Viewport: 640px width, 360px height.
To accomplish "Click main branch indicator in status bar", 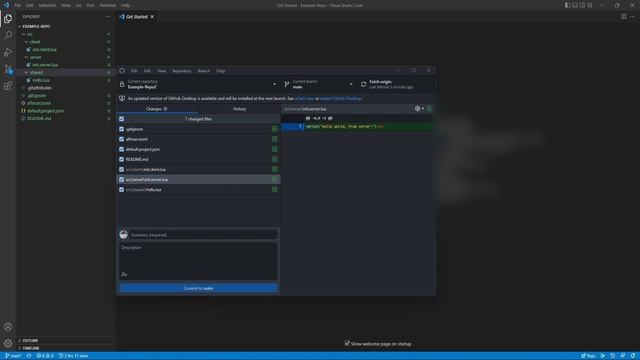I will tap(13, 356).
